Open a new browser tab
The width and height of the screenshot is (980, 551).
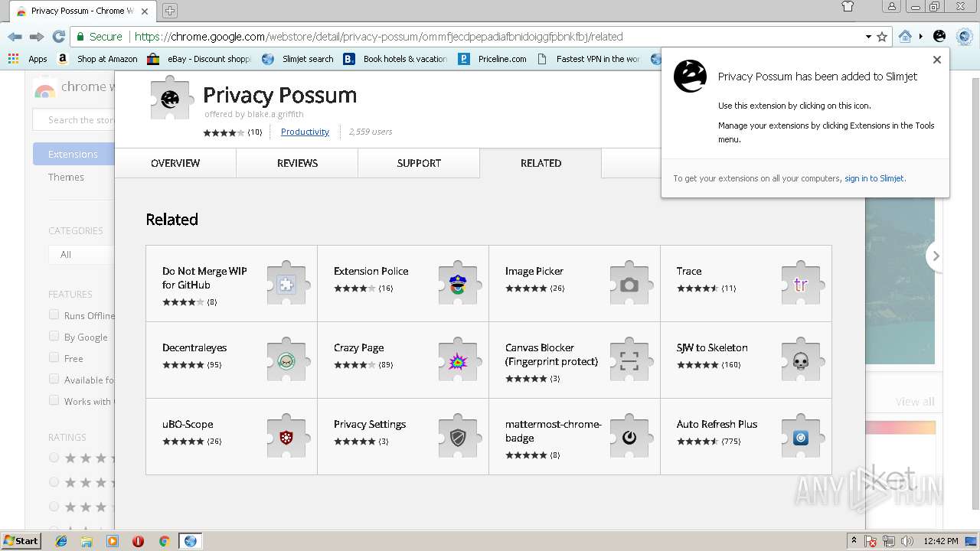[x=170, y=10]
